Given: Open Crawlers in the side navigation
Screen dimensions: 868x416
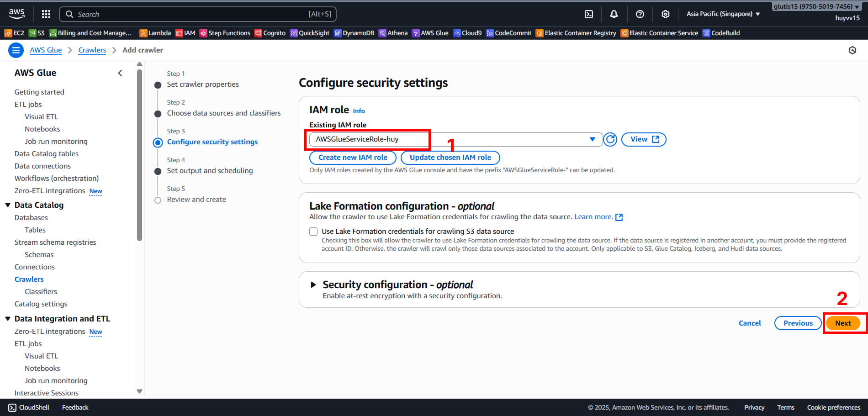Looking at the screenshot, I should [29, 279].
